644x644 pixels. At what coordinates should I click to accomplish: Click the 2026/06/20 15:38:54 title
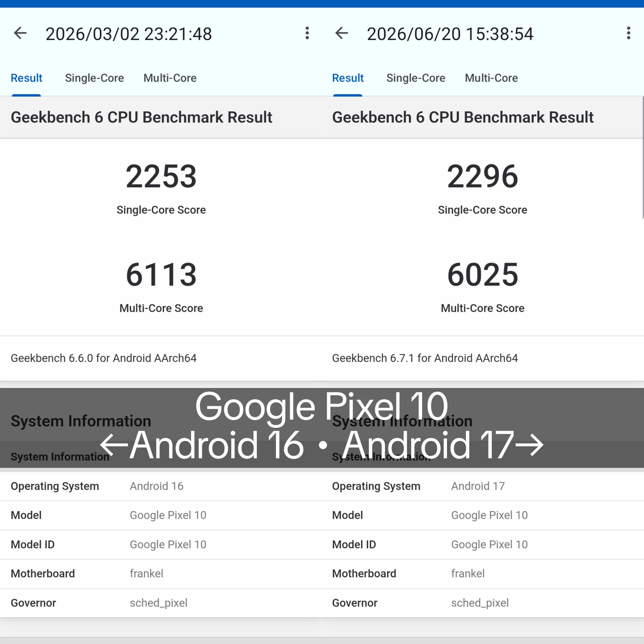(x=450, y=34)
